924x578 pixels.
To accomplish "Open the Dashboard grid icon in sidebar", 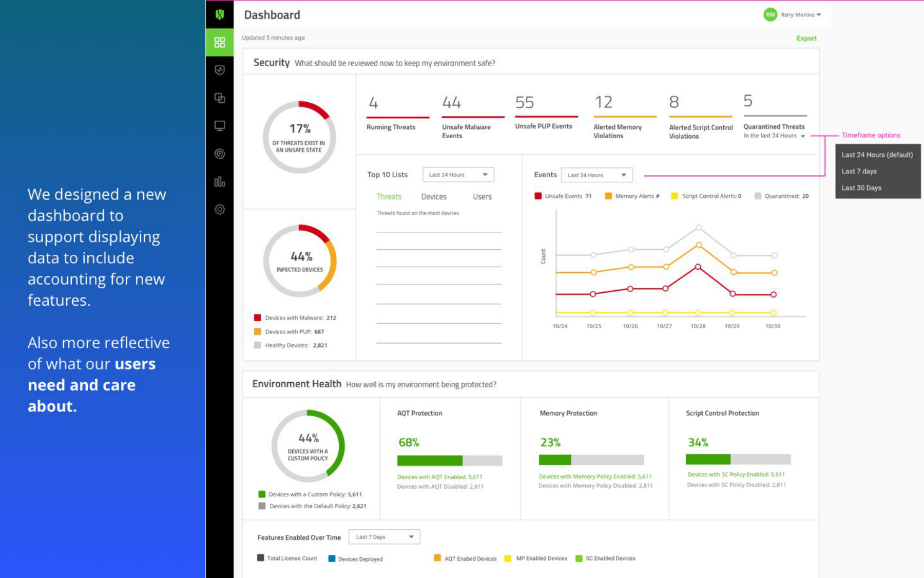I will (220, 42).
